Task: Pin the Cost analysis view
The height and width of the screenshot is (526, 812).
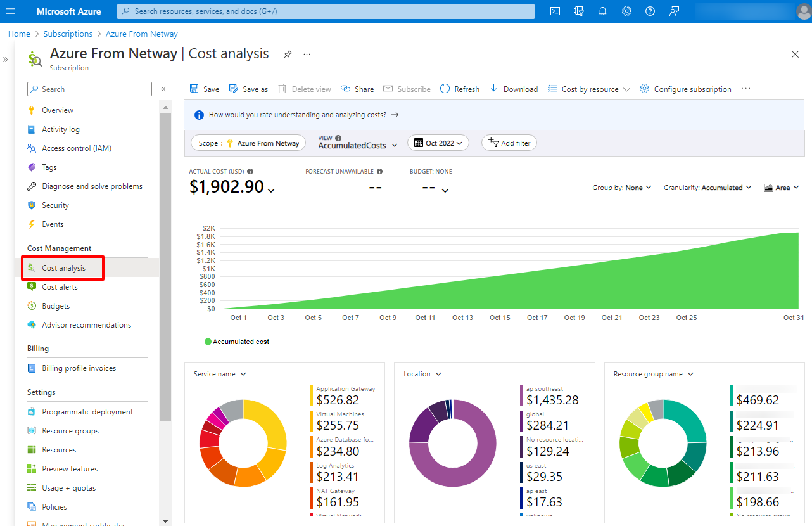Action: click(288, 55)
